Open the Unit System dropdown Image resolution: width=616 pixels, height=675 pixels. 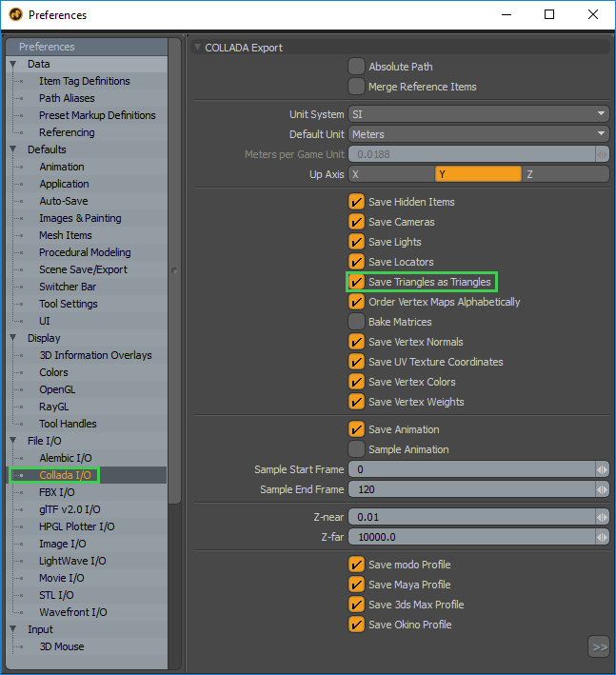click(x=478, y=114)
